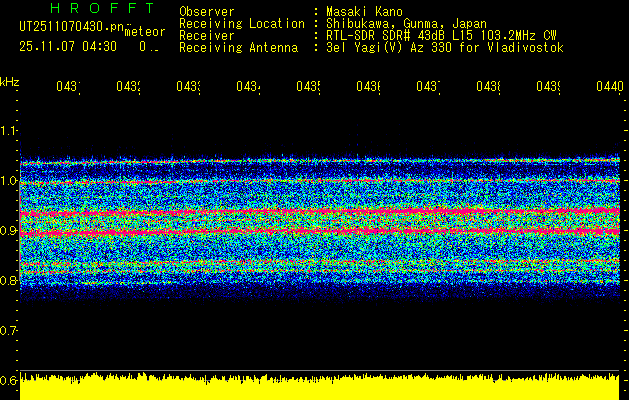Click the 0.7 kHz axis label
The height and width of the screenshot is (400, 629).
tap(8, 330)
